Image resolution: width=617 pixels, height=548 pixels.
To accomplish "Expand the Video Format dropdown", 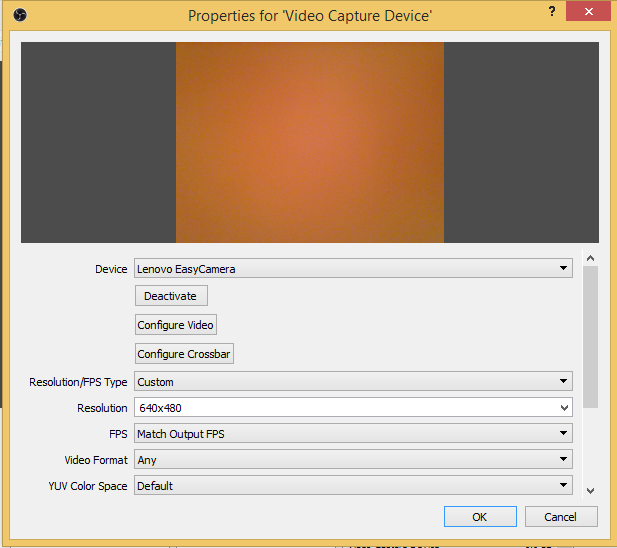I will click(x=353, y=460).
